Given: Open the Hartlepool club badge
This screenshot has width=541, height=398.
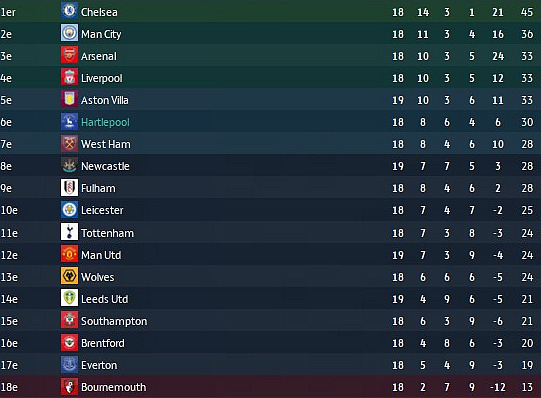Looking at the screenshot, I should 69,121.
